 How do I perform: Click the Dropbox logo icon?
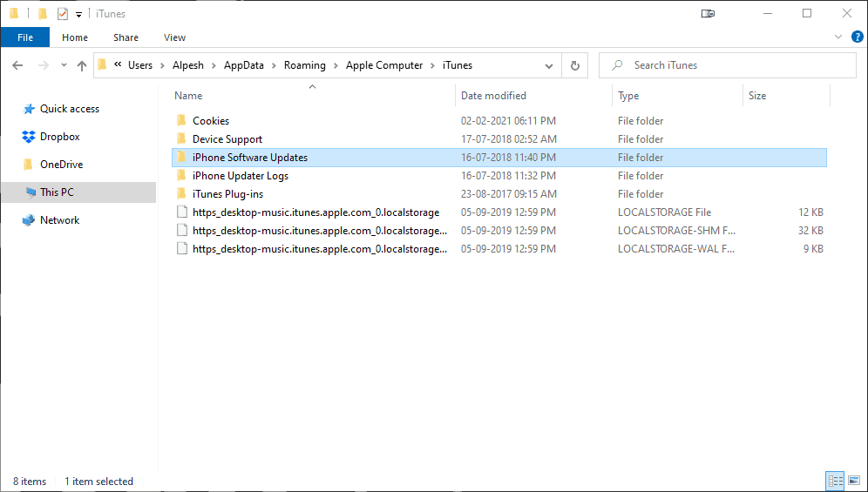[29, 137]
